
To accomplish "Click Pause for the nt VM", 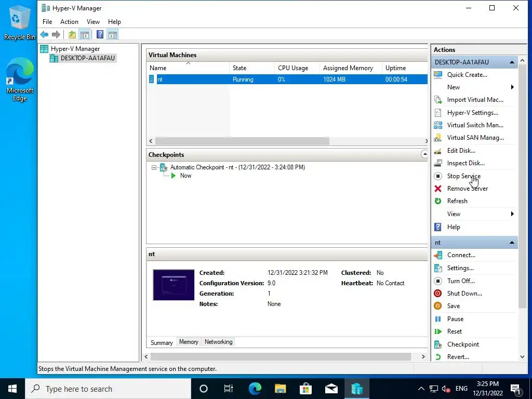I will 455,319.
